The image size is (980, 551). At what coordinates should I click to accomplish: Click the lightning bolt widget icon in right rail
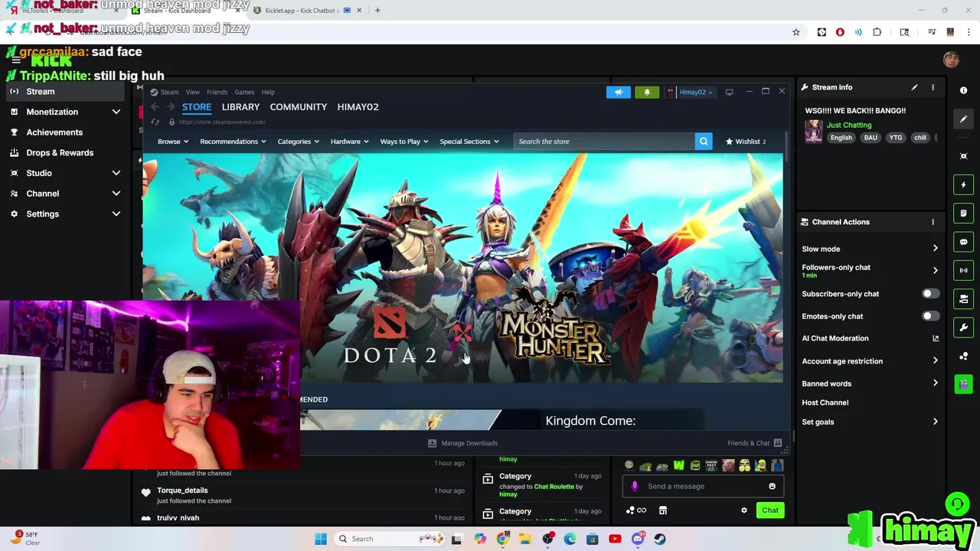coord(964,184)
